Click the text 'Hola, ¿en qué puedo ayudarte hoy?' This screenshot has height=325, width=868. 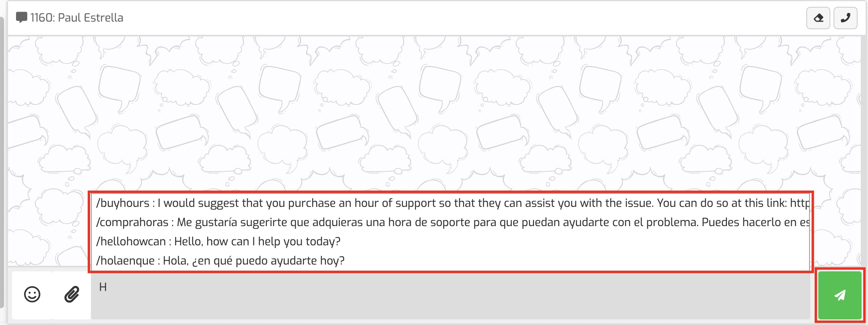[253, 261]
